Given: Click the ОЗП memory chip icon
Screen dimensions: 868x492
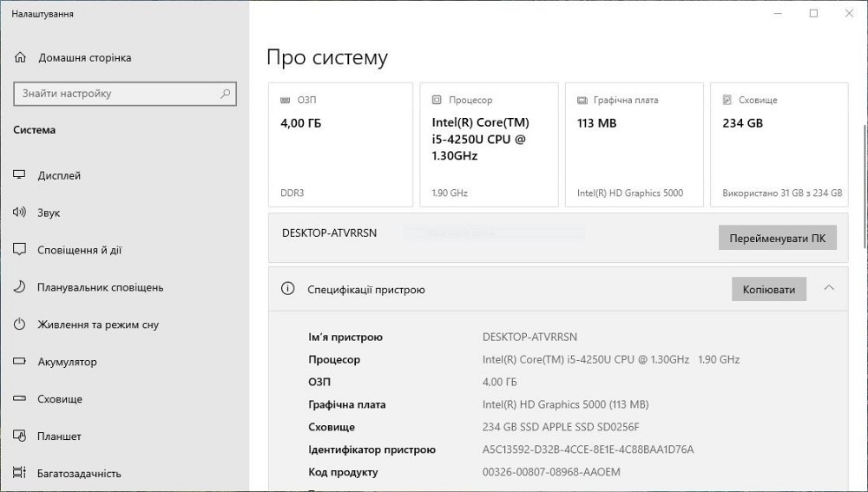Looking at the screenshot, I should (x=285, y=100).
